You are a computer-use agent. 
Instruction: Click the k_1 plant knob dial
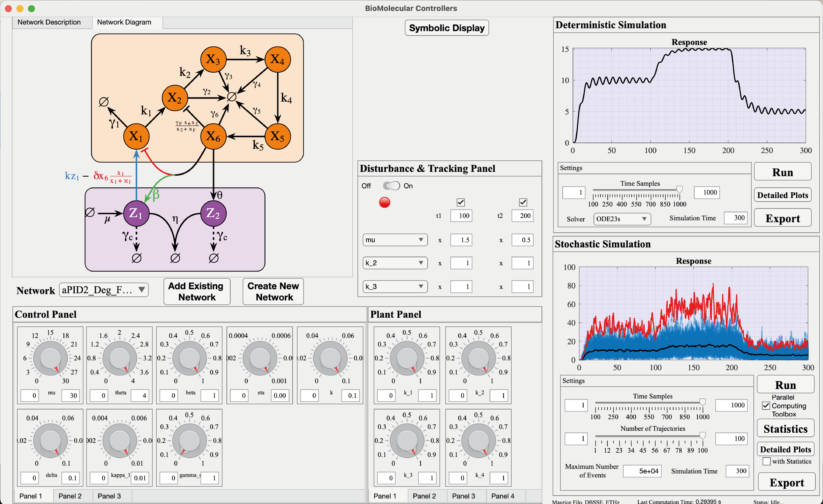coord(407,358)
